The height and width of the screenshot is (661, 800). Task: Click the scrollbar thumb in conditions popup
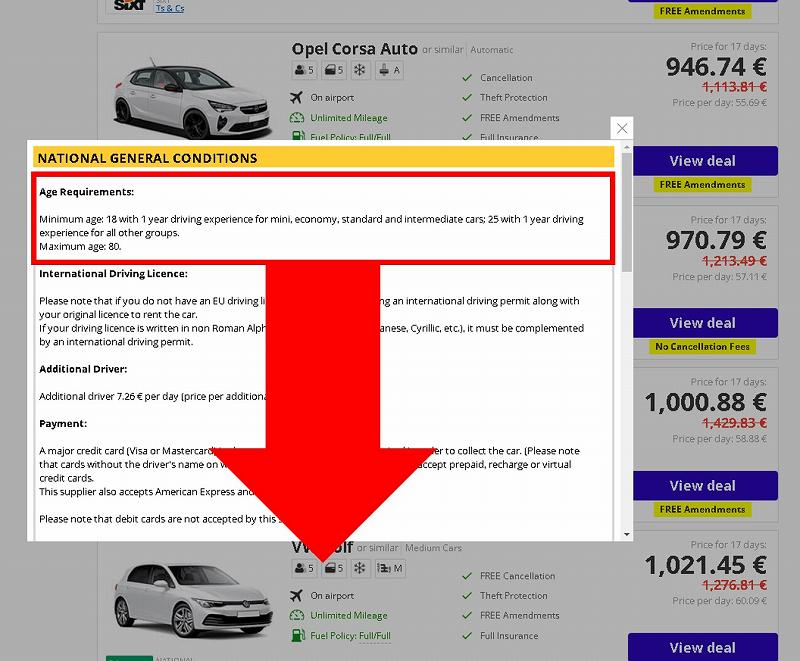(x=627, y=212)
